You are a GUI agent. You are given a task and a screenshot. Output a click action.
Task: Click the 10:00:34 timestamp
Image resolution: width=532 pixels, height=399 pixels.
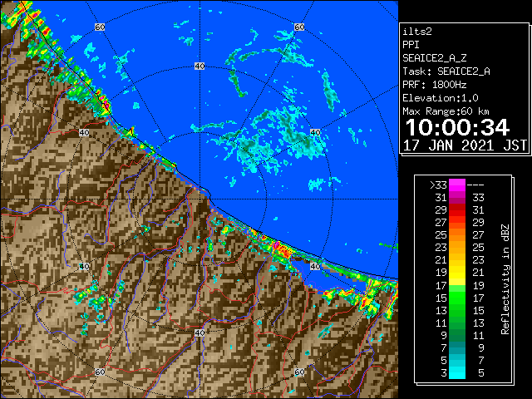(457, 127)
